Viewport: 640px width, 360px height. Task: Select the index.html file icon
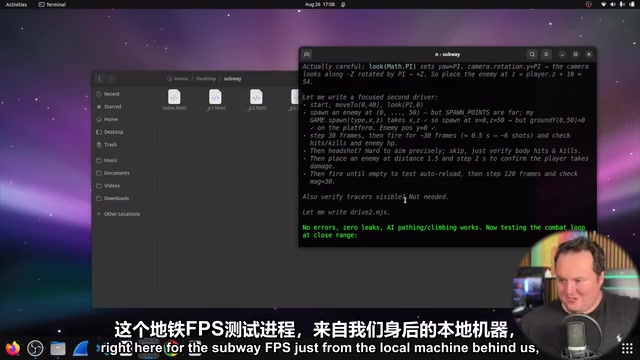[x=174, y=97]
